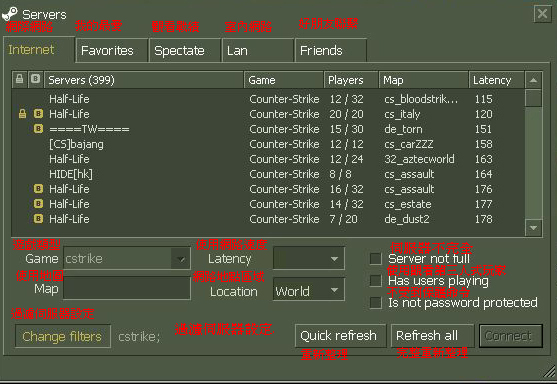Click into the Map filter text field
Screen dimensions: 557x384
pos(127,288)
